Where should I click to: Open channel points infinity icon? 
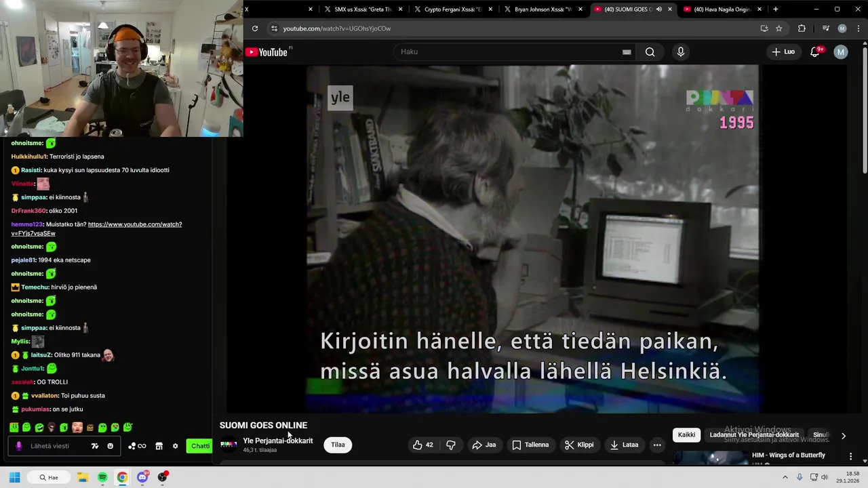click(x=137, y=446)
